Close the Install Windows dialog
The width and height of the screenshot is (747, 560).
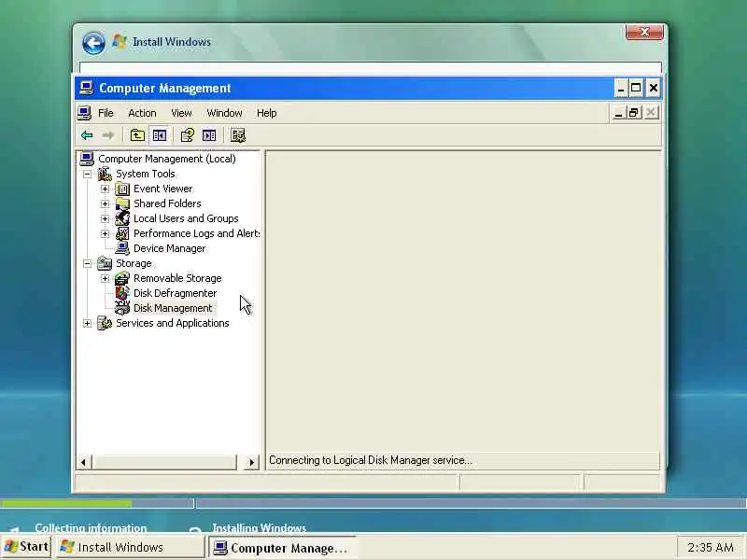point(644,32)
